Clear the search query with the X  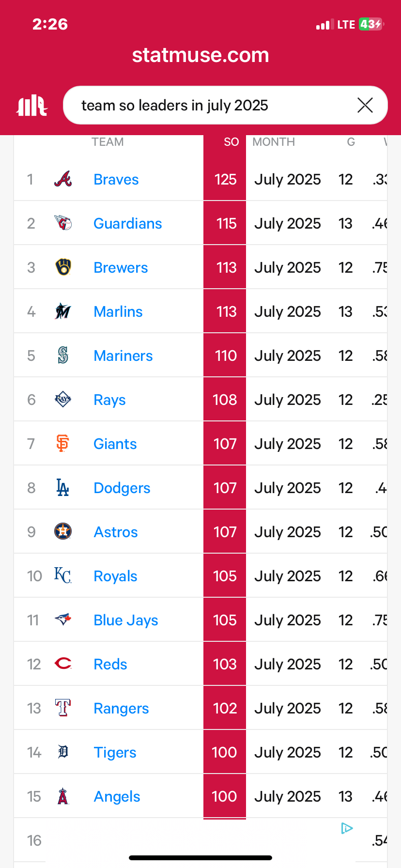click(x=365, y=105)
